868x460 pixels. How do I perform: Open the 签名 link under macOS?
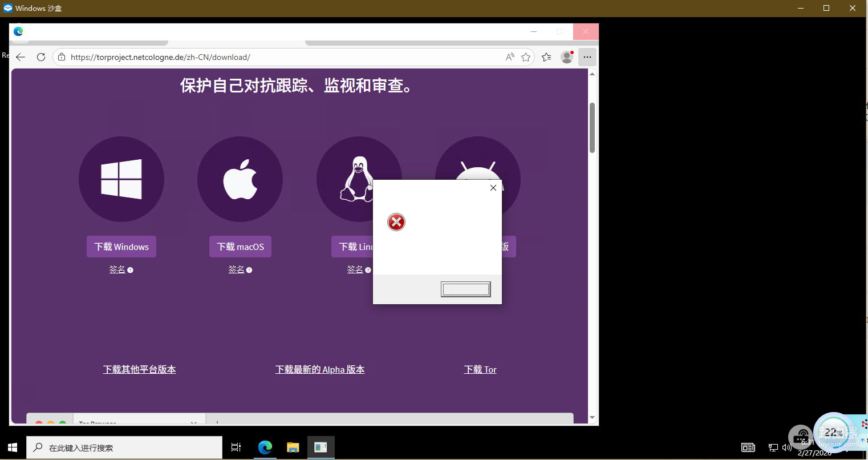click(237, 270)
